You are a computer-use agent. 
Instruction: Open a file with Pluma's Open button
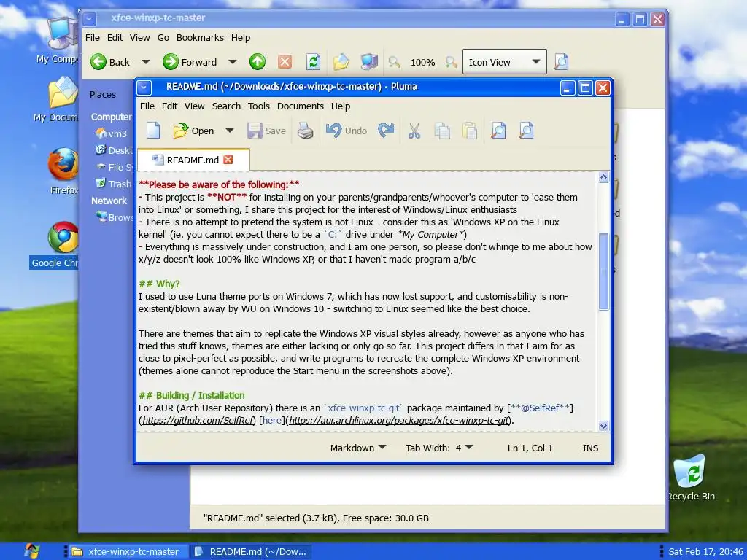[193, 131]
